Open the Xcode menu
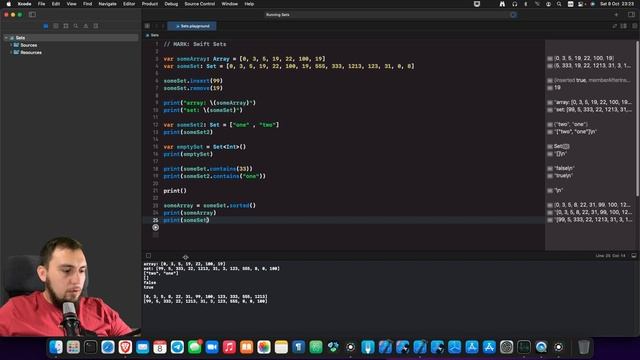This screenshot has width=640, height=360. point(24,4)
